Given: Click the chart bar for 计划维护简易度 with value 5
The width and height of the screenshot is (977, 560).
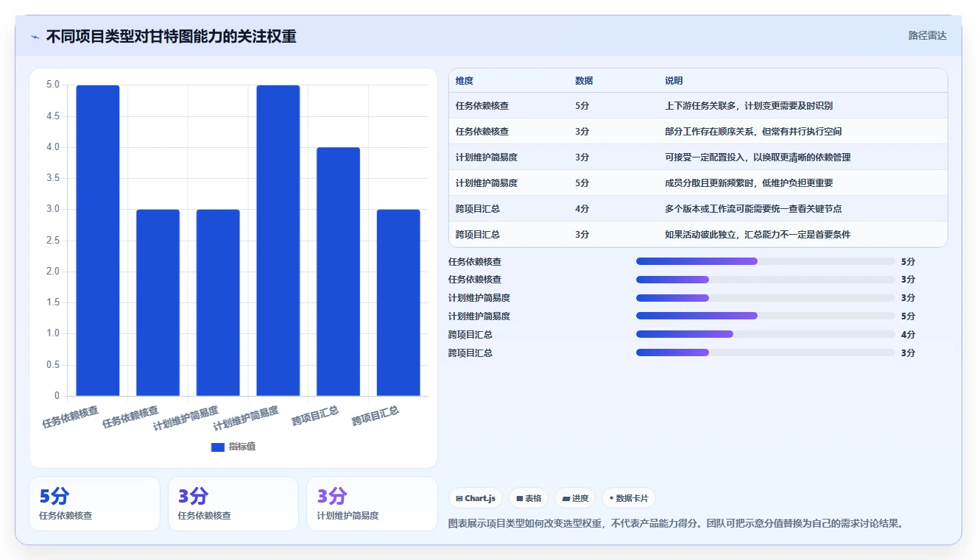Looking at the screenshot, I should 278,241.
